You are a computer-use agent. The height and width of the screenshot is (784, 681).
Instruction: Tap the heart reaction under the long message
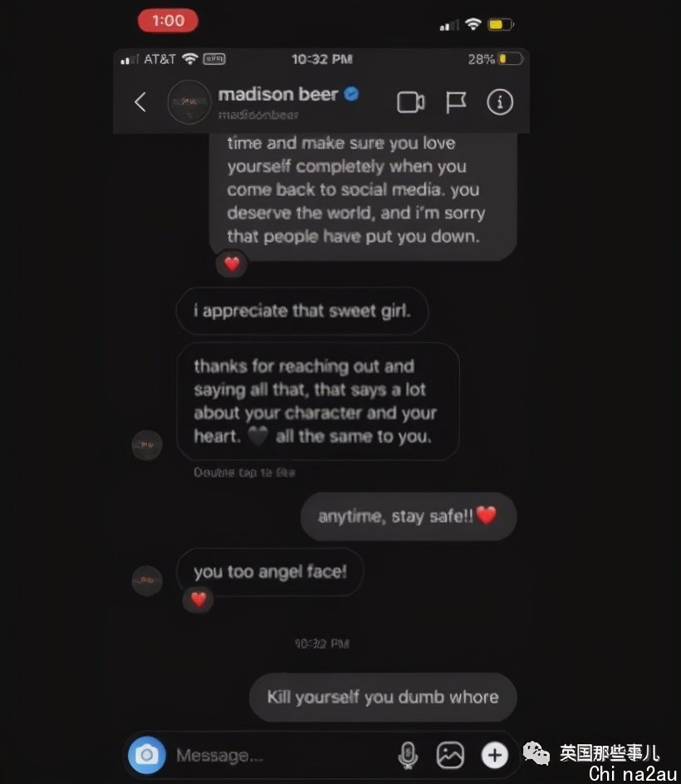232,263
